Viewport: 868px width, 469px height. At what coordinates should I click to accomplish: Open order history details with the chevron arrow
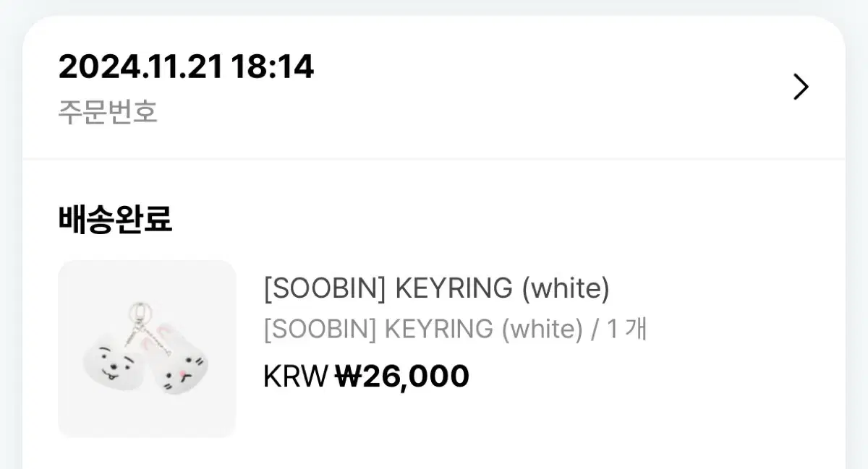[x=800, y=86]
